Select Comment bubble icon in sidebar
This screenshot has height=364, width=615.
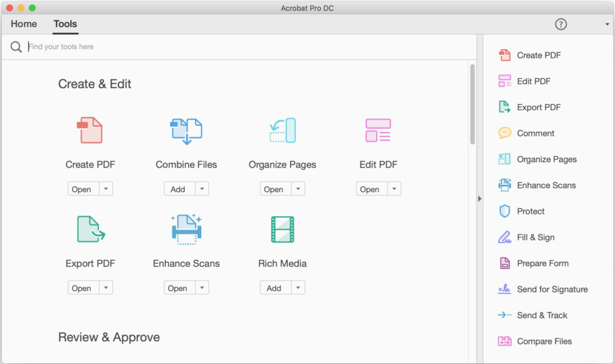504,133
